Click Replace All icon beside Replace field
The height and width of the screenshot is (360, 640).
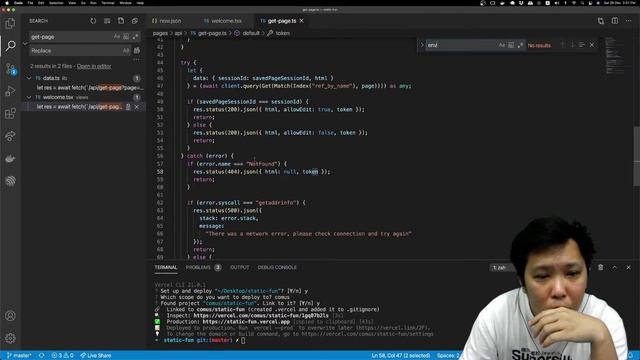click(137, 51)
